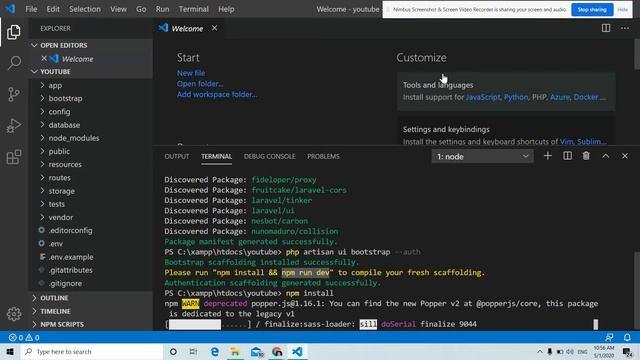Click the Open folder link
Image resolution: width=640 pixels, height=360 pixels.
[x=200, y=84]
